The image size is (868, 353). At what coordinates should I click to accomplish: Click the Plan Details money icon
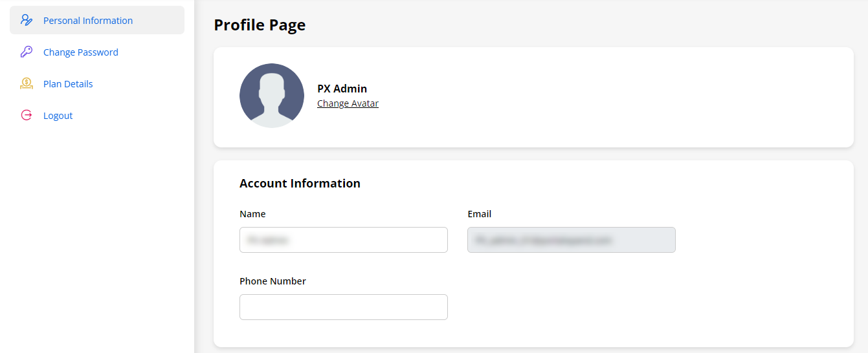click(26, 83)
